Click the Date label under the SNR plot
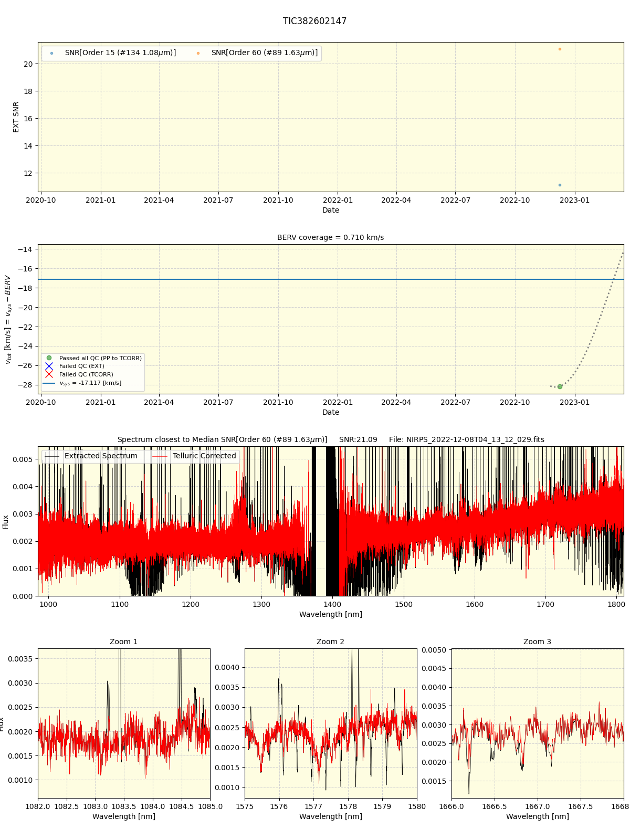Image resolution: width=630 pixels, height=840 pixels. pyautogui.click(x=330, y=210)
